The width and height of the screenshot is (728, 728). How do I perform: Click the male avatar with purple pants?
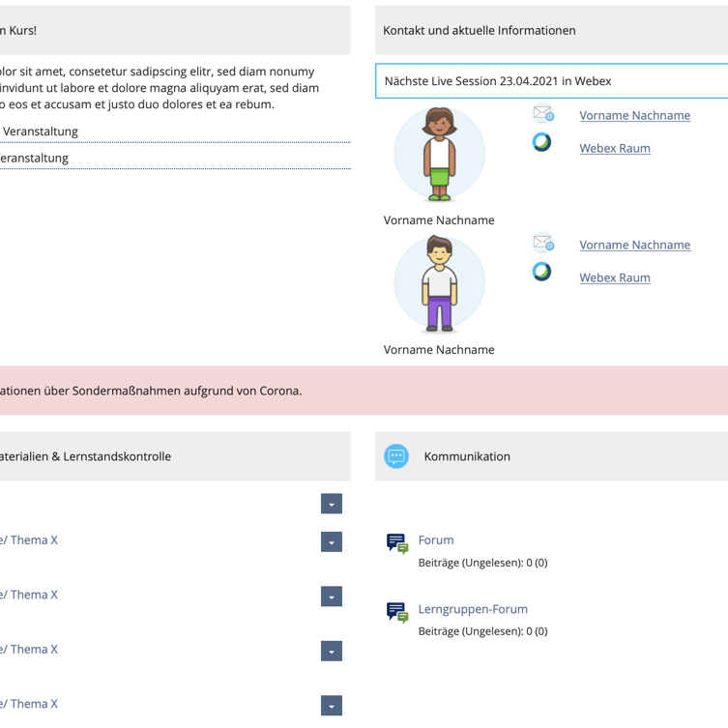pyautogui.click(x=439, y=283)
